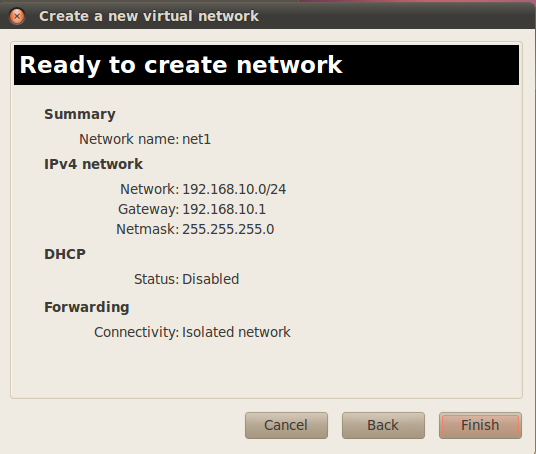Screen dimensions: 536x454
Task: Select the Isolated network connectivity value
Action: click(x=236, y=332)
